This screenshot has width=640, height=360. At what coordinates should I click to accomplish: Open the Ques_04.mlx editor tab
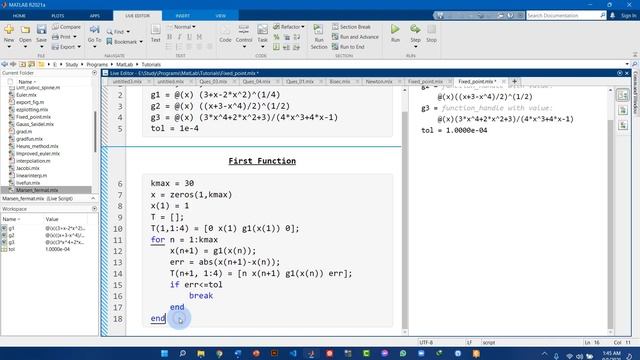(256, 82)
